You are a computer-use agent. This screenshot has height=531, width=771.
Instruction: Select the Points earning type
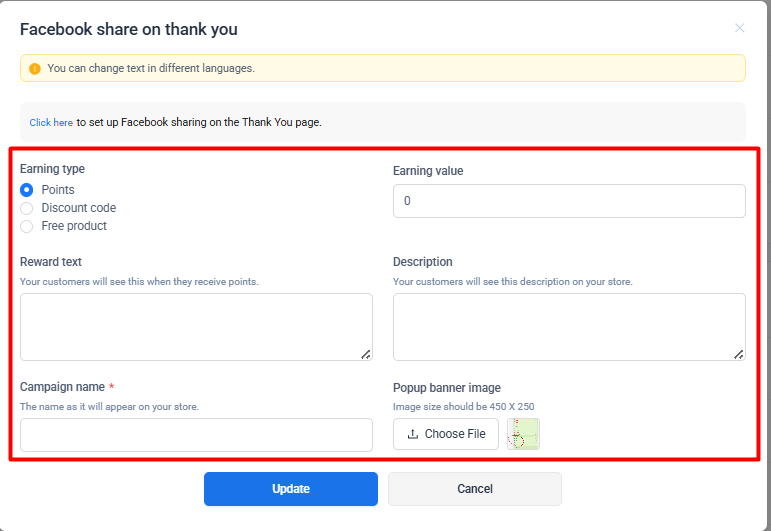coord(27,190)
